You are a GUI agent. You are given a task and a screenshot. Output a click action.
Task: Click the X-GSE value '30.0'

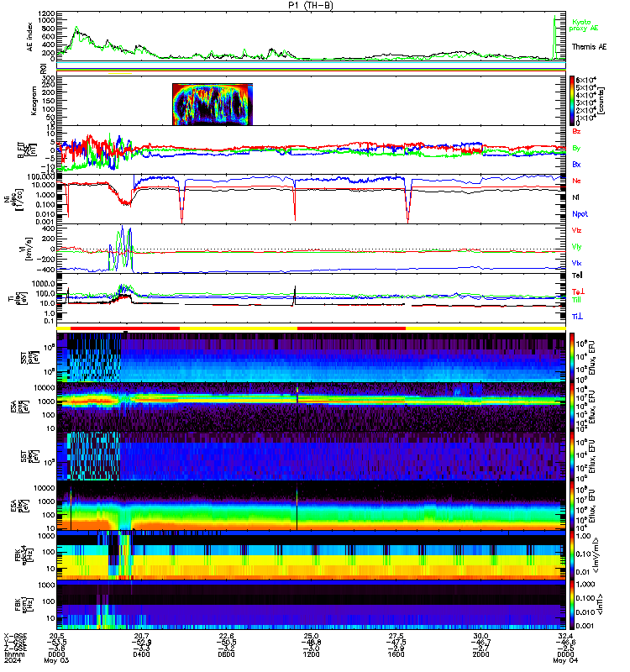[480, 636]
